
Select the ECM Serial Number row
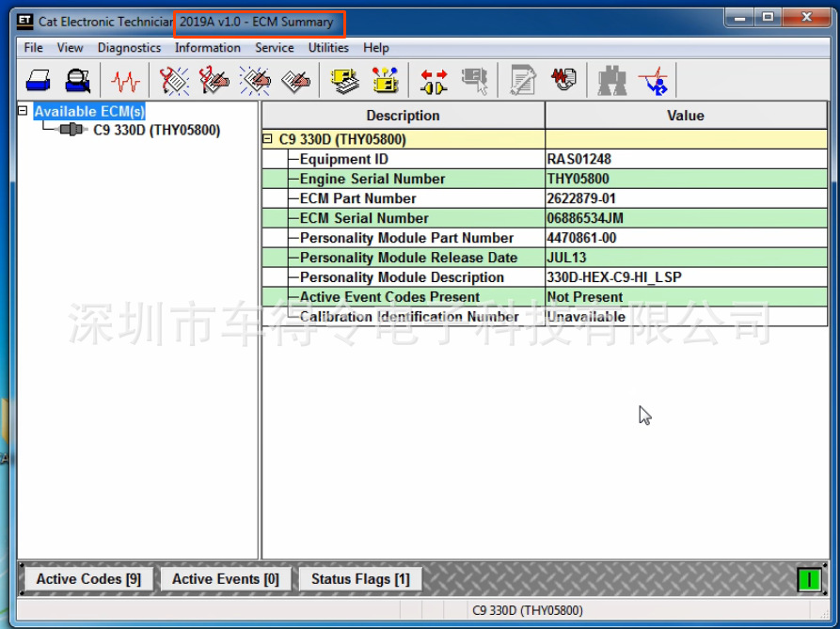tap(545, 218)
